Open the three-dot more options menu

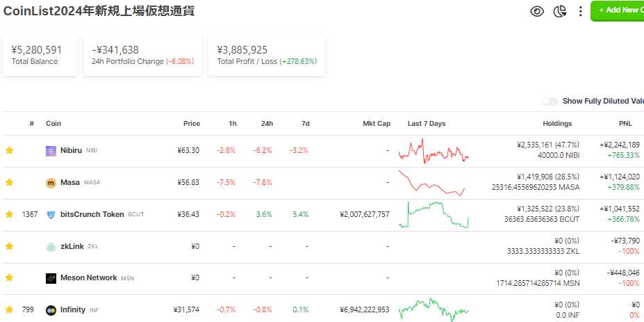[580, 11]
